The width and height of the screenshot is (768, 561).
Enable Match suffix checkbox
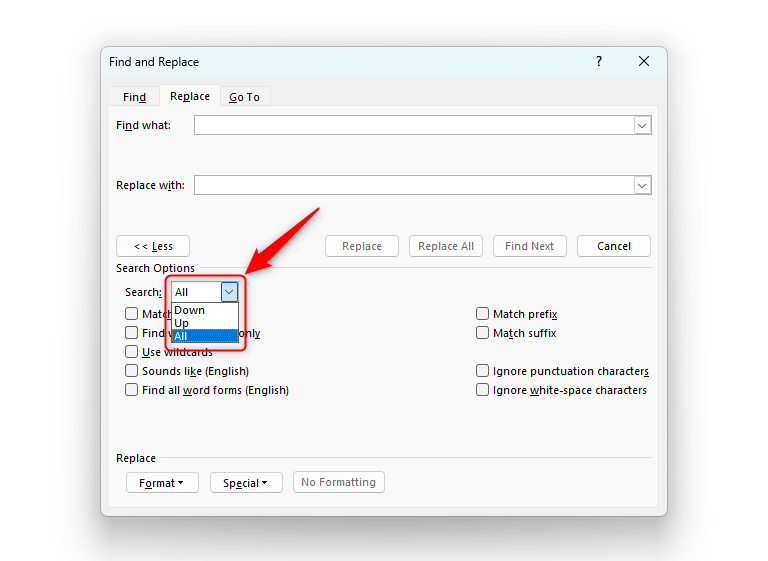pos(482,333)
